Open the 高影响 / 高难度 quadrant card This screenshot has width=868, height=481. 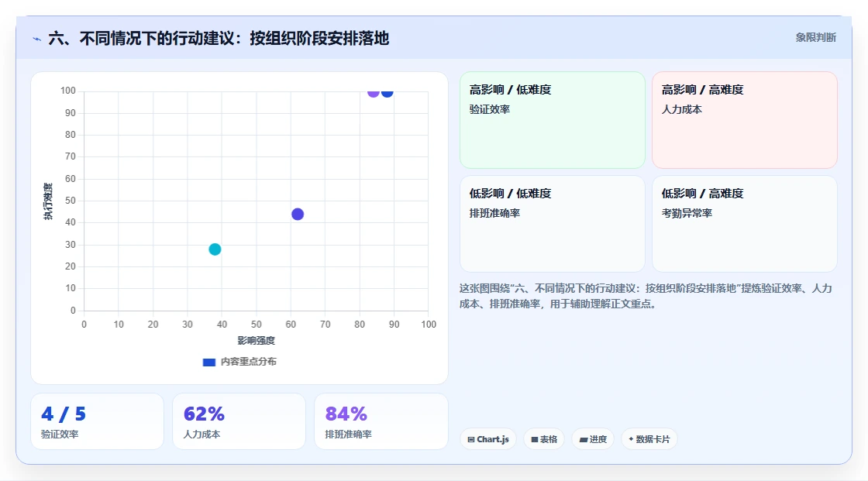click(745, 119)
